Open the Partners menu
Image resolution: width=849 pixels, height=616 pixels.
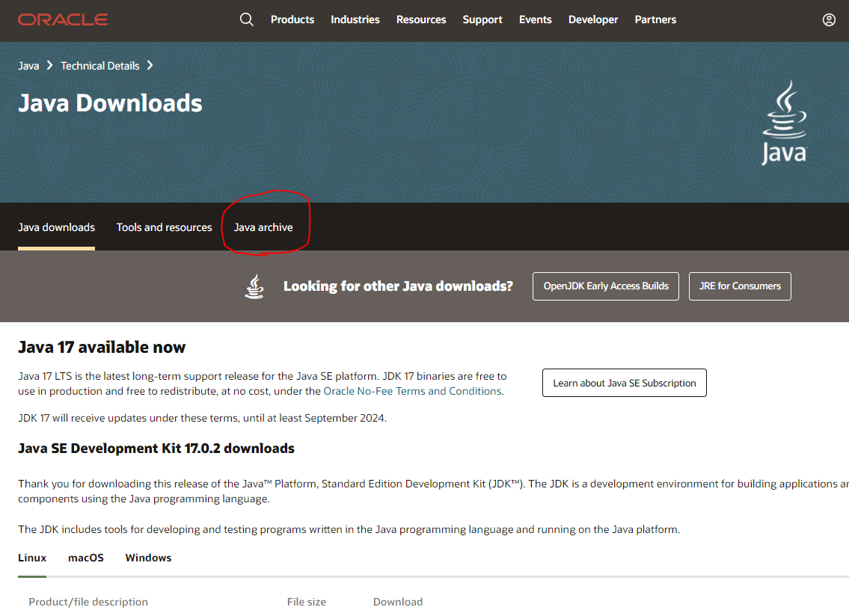point(655,19)
